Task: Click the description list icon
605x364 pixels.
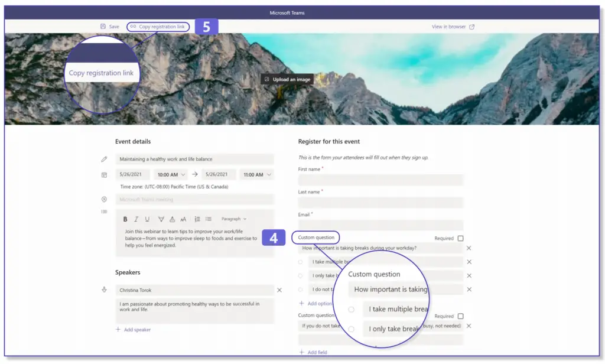Action: (x=104, y=212)
